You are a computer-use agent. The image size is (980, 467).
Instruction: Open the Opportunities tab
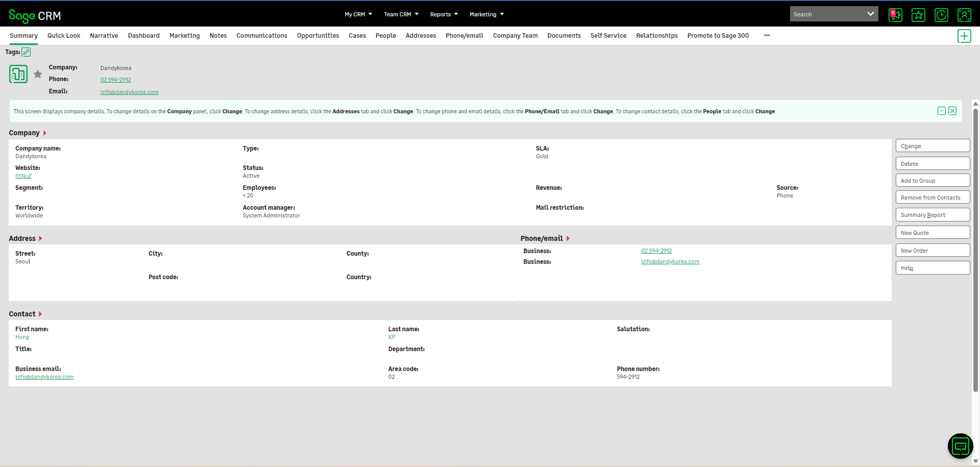[x=318, y=36]
